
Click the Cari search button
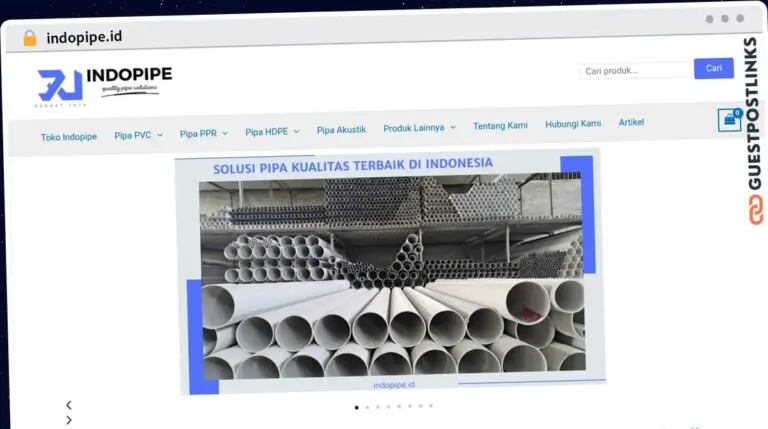click(714, 68)
